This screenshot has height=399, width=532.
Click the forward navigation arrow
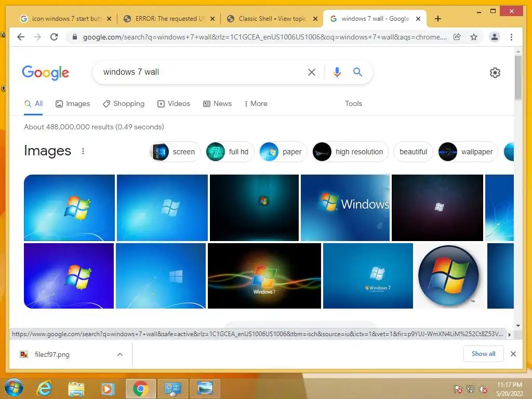(37, 37)
